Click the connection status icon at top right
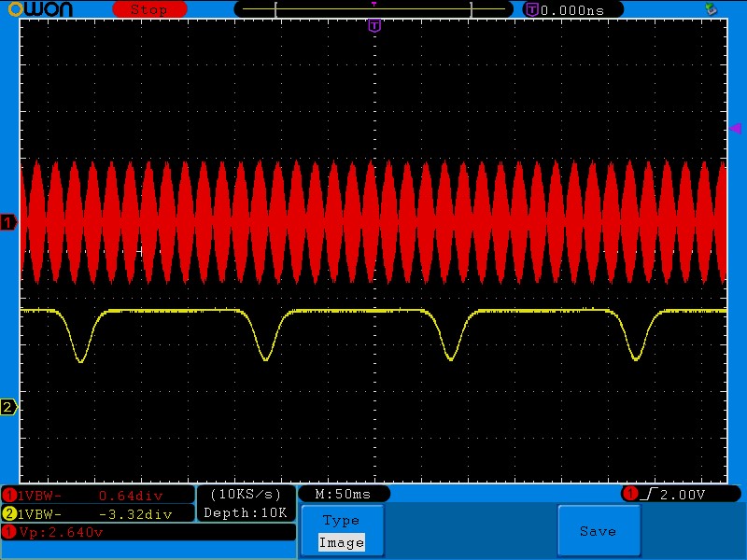The image size is (747, 560). [x=712, y=9]
